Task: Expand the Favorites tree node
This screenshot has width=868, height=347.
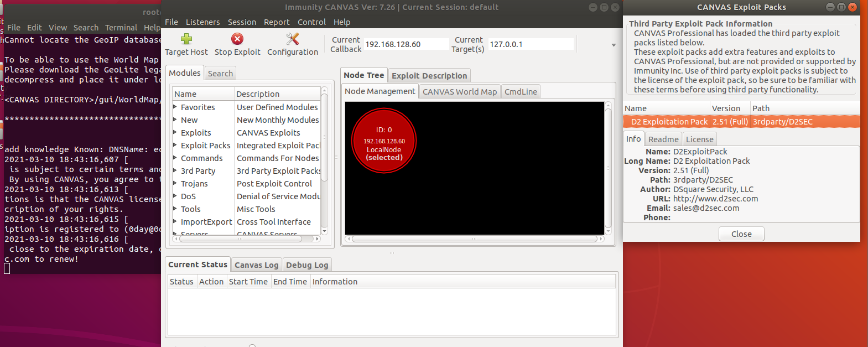Action: tap(175, 107)
